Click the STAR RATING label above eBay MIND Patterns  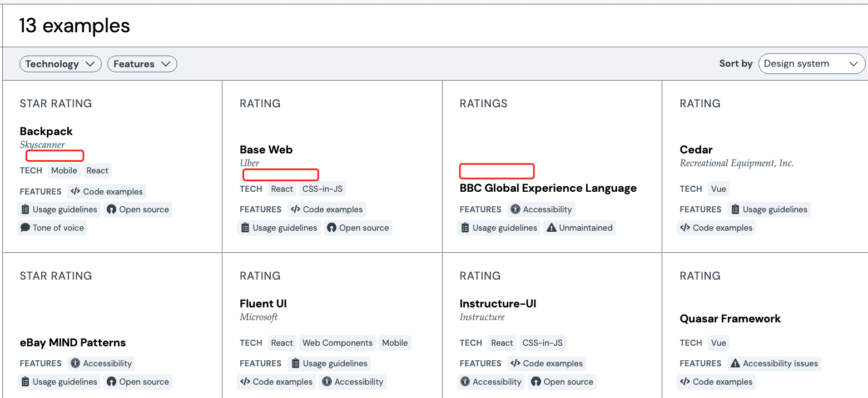coord(56,276)
